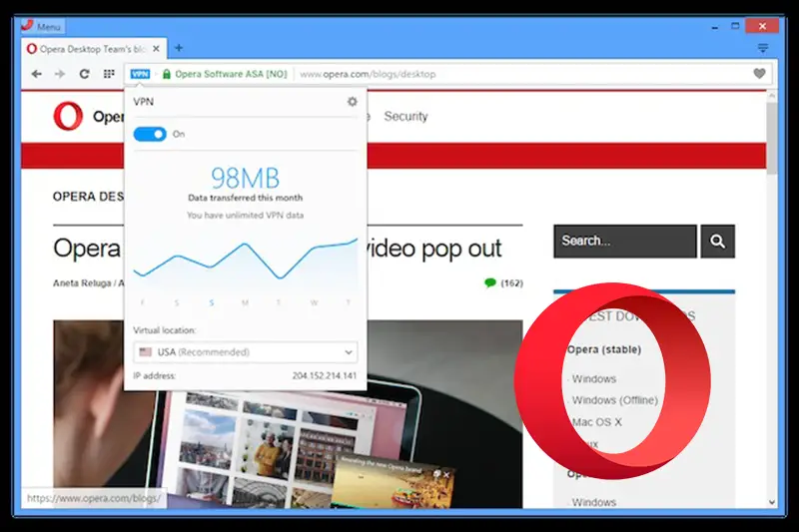Close the video pop out overlay
The width and height of the screenshot is (799, 532).
tap(446, 474)
